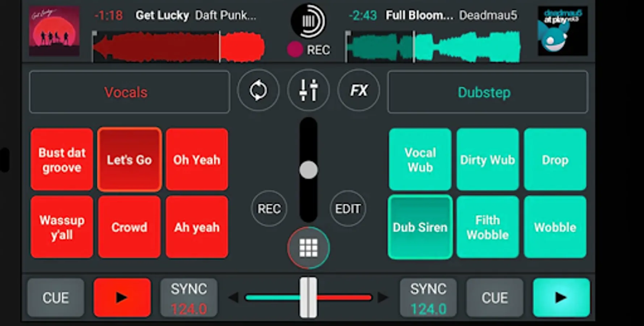Nudge crossfader with right arrow
This screenshot has width=644, height=326.
tap(383, 298)
